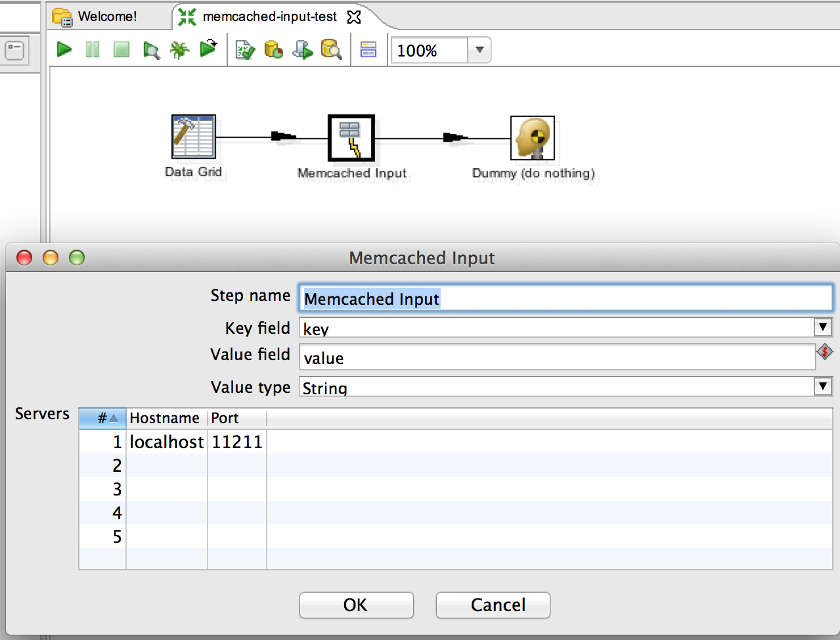Click the 'Data Grid' label on canvas
The width and height of the screenshot is (840, 640).
(193, 171)
